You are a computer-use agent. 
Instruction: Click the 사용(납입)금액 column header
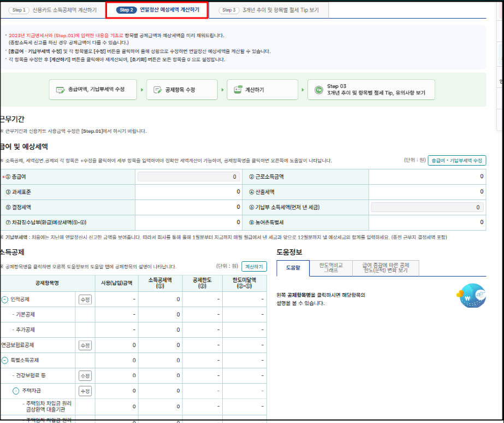tap(117, 283)
